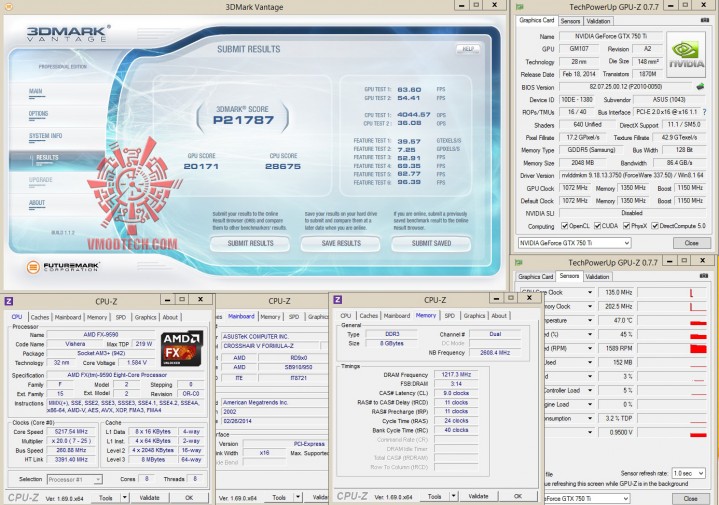Go to OPTIONS in 3DMark Vantage sidebar

tap(38, 113)
